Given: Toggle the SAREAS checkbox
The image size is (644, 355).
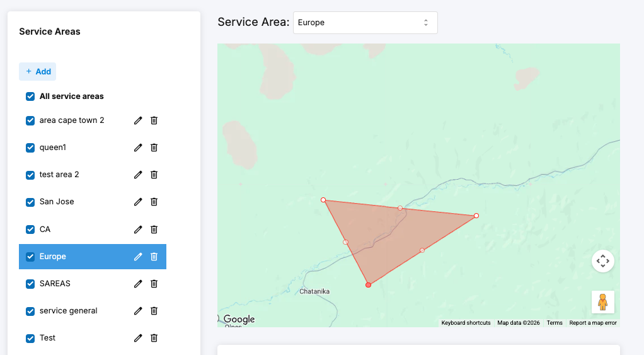Looking at the screenshot, I should click(30, 284).
